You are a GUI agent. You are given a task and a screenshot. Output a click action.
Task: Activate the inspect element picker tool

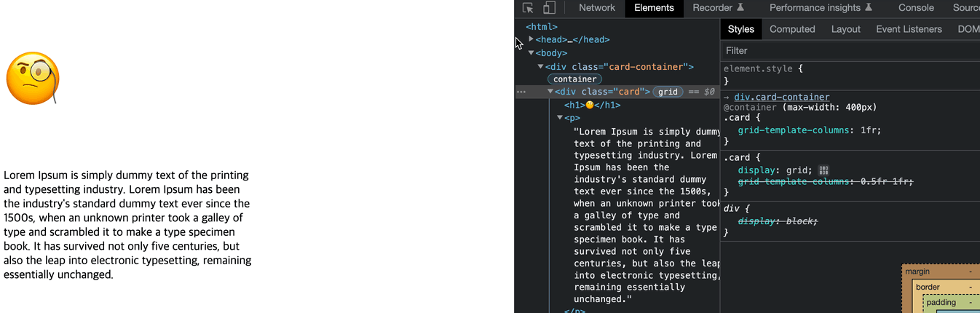pyautogui.click(x=529, y=8)
